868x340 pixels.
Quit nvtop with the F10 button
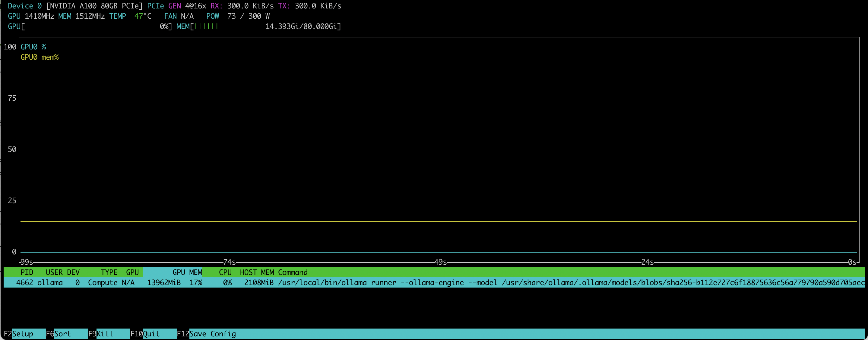point(151,334)
